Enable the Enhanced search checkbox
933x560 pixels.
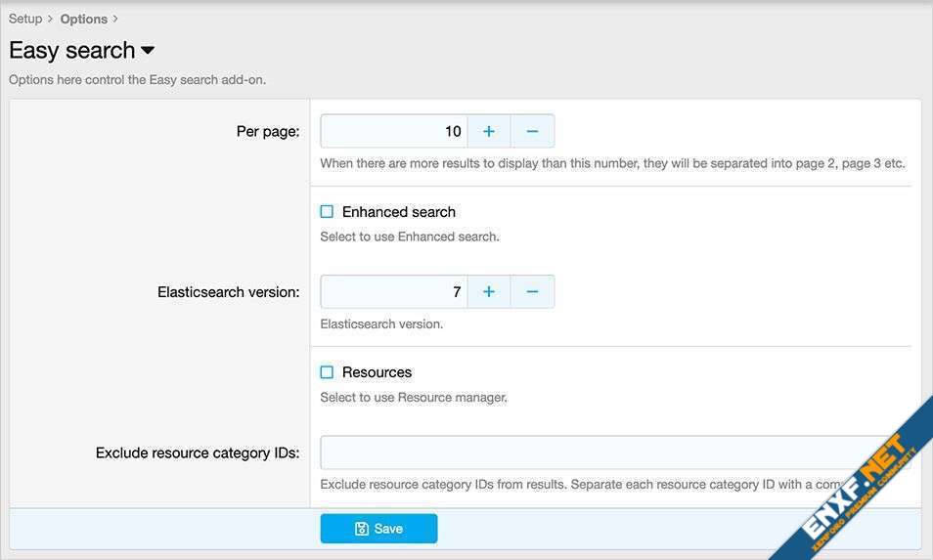pyautogui.click(x=327, y=212)
